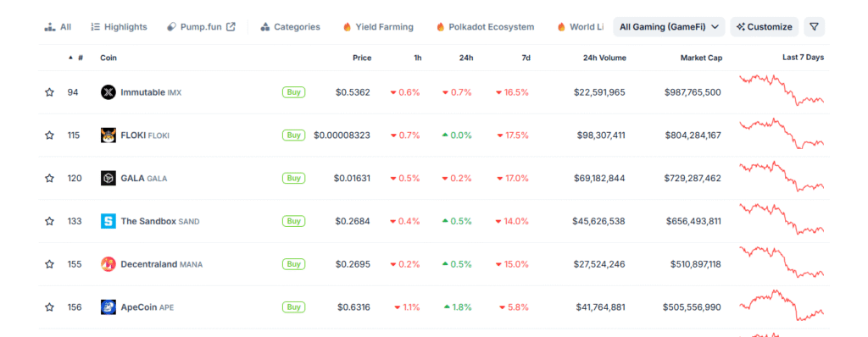868x337 pixels.
Task: Click The Sandbox 7-day sparkline chart
Action: [782, 219]
